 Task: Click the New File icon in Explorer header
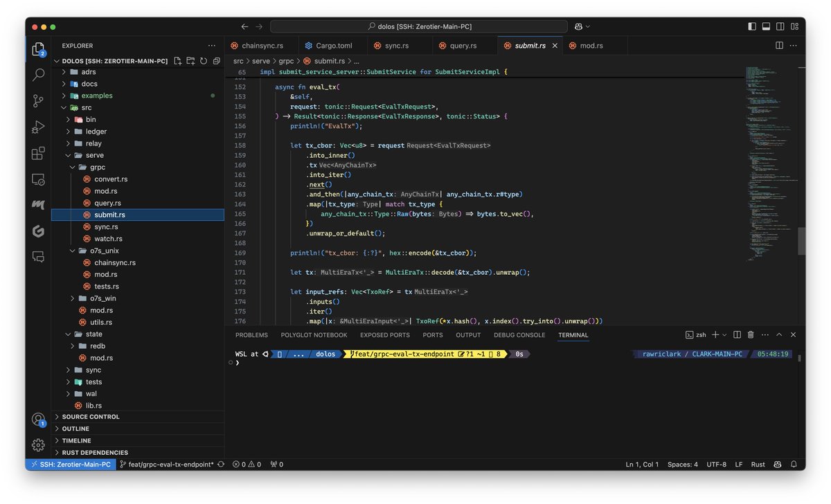(x=178, y=61)
